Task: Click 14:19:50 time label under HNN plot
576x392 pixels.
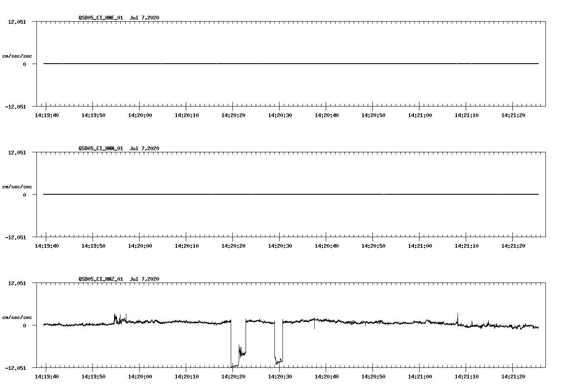Action: tap(93, 246)
